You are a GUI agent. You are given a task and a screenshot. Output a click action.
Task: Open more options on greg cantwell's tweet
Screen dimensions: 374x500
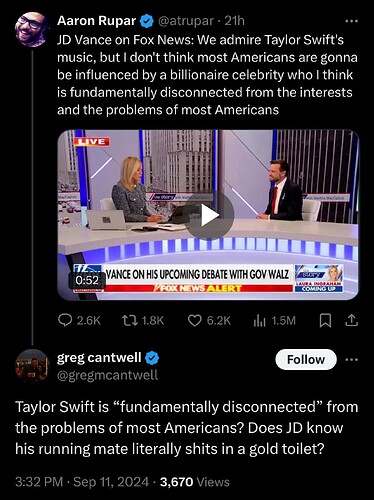point(351,360)
